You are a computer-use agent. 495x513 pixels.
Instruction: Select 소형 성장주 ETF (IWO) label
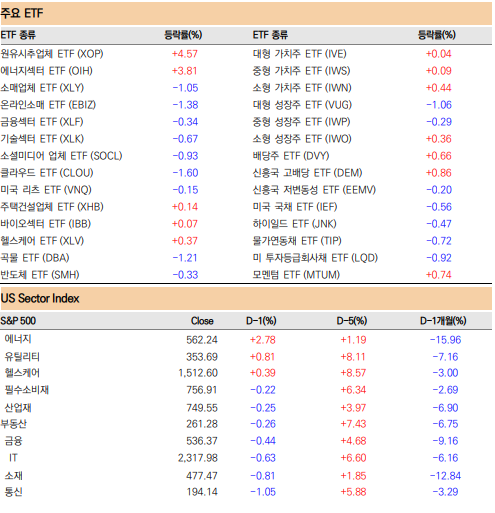tap(302, 139)
